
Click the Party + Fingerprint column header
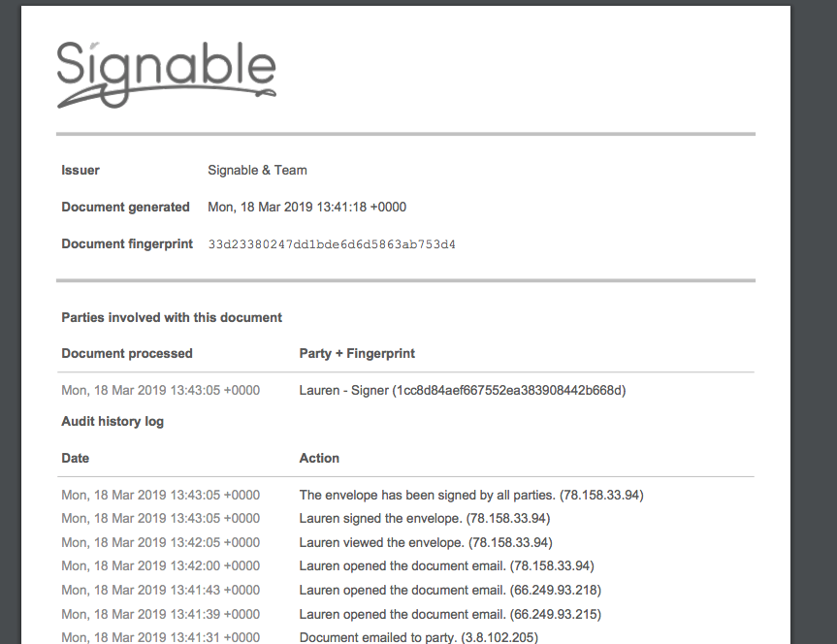click(357, 353)
